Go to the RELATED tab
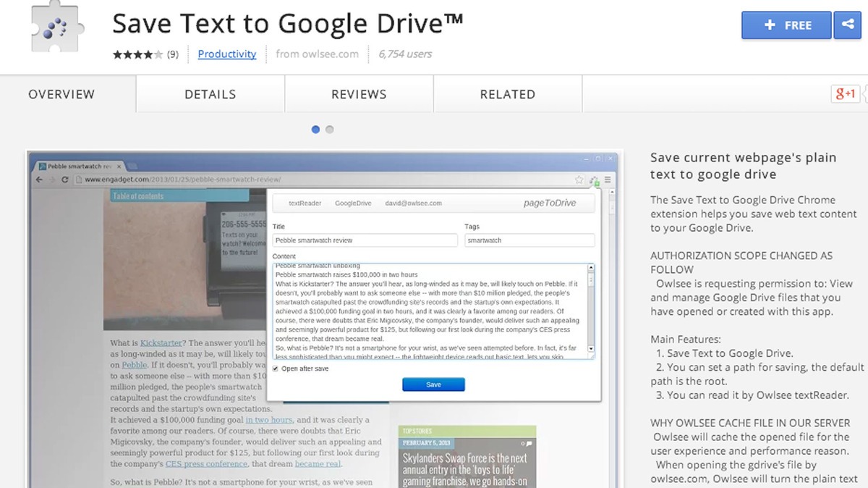This screenshot has width=868, height=488. (507, 94)
